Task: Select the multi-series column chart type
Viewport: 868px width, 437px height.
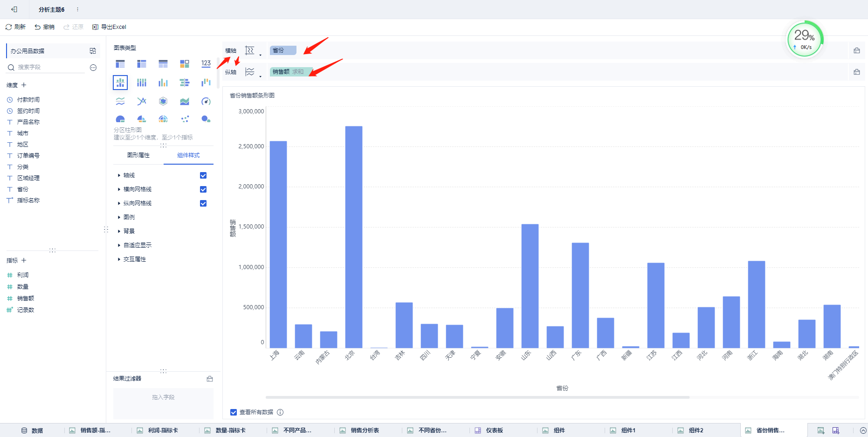Action: [163, 83]
